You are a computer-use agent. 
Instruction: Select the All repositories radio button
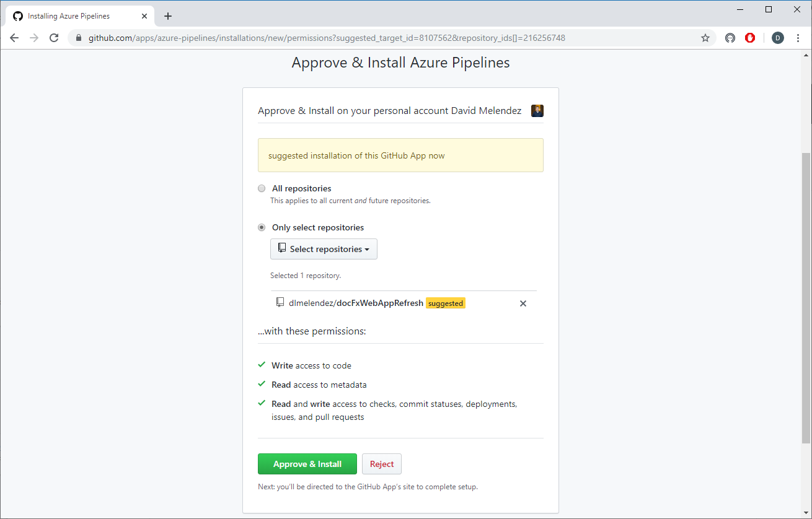click(x=262, y=188)
